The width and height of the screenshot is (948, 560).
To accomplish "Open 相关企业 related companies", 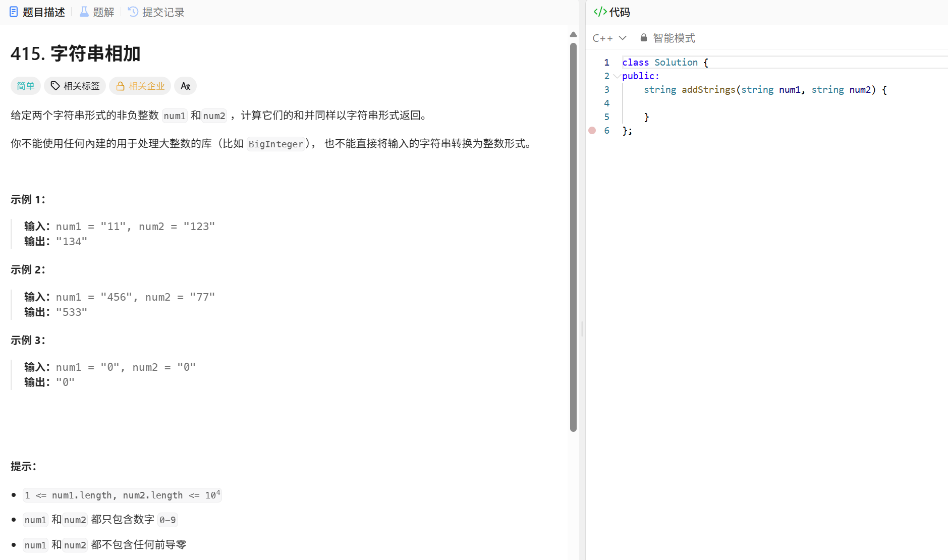I will (140, 86).
